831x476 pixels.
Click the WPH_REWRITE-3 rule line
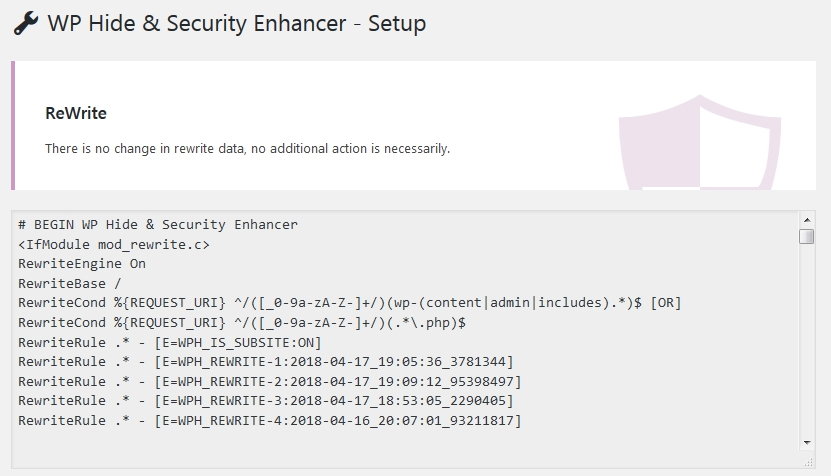(x=266, y=401)
